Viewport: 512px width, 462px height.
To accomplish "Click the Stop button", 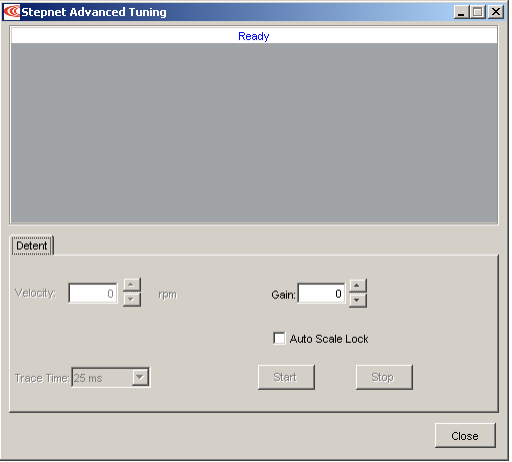I will click(384, 377).
